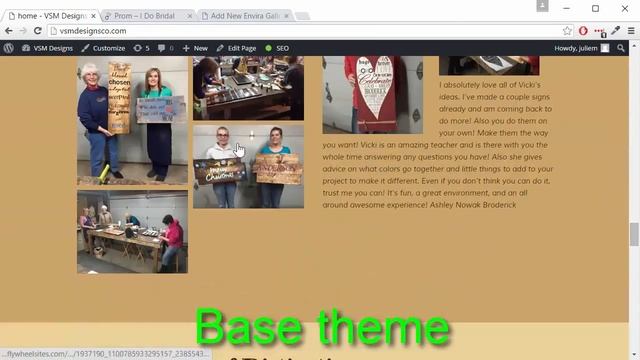Open the red heart sign photo
This screenshot has height=360, width=640.
373,95
